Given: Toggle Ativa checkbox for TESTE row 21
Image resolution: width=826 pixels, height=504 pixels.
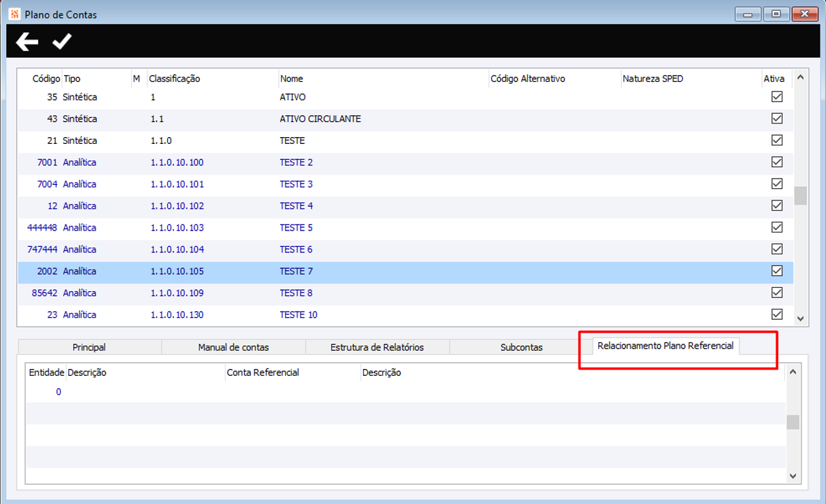Looking at the screenshot, I should (776, 140).
